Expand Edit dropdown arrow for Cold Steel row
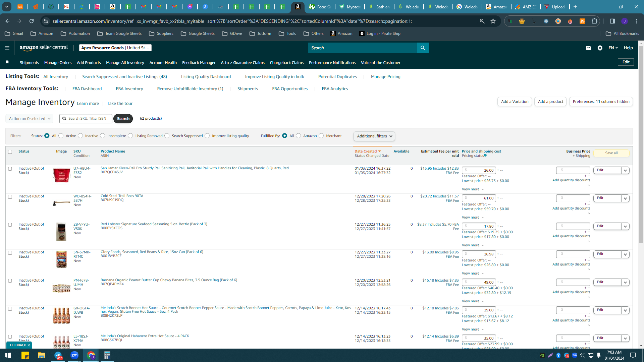Screen dimensions: 644x362 pyautogui.click(x=625, y=198)
